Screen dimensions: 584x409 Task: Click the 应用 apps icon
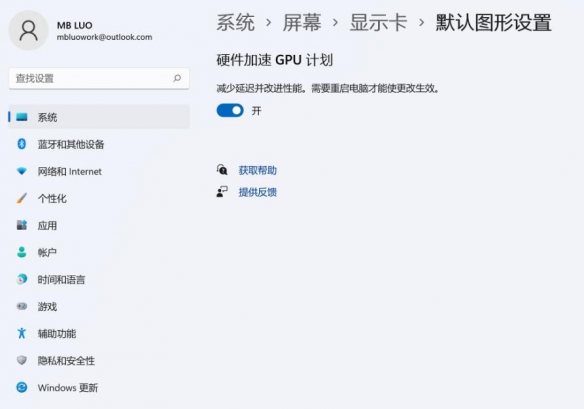[x=22, y=225]
